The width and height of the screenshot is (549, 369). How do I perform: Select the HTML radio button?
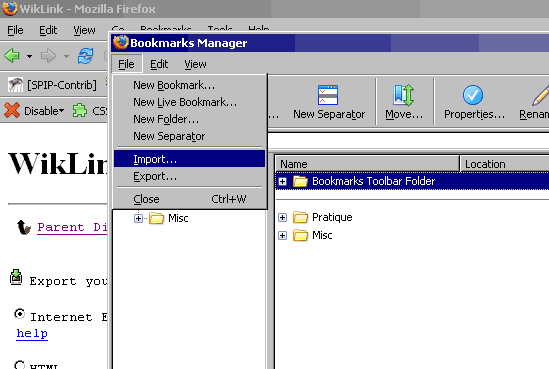20,364
